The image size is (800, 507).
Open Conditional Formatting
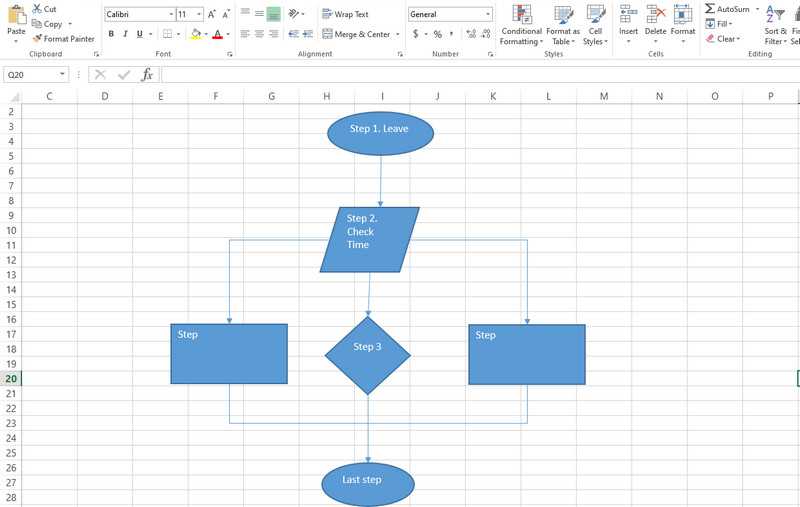tap(521, 26)
